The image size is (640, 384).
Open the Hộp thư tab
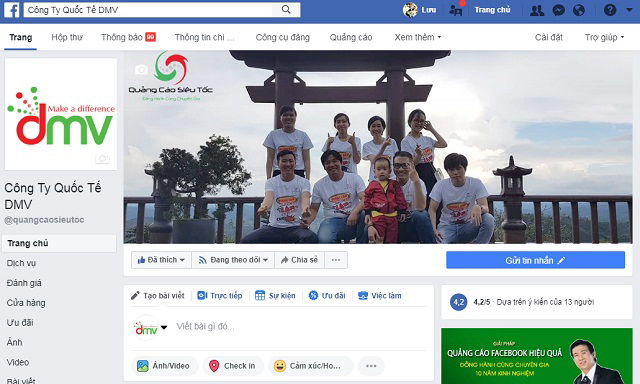pyautogui.click(x=67, y=37)
